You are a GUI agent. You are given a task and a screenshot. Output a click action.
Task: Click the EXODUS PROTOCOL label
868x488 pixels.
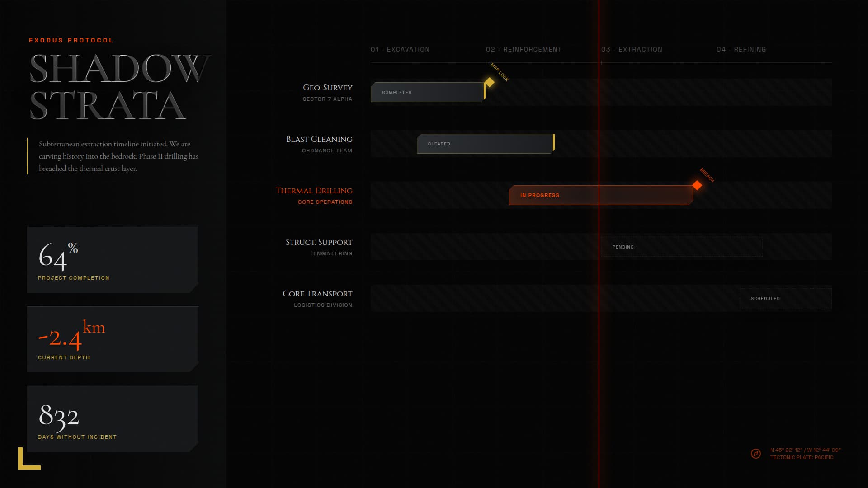click(70, 40)
